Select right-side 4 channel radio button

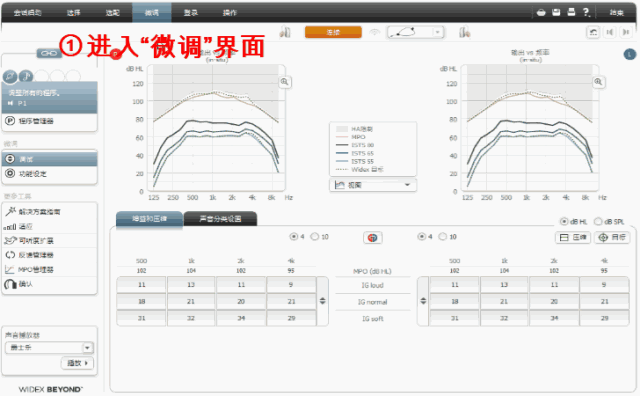pyautogui.click(x=422, y=236)
